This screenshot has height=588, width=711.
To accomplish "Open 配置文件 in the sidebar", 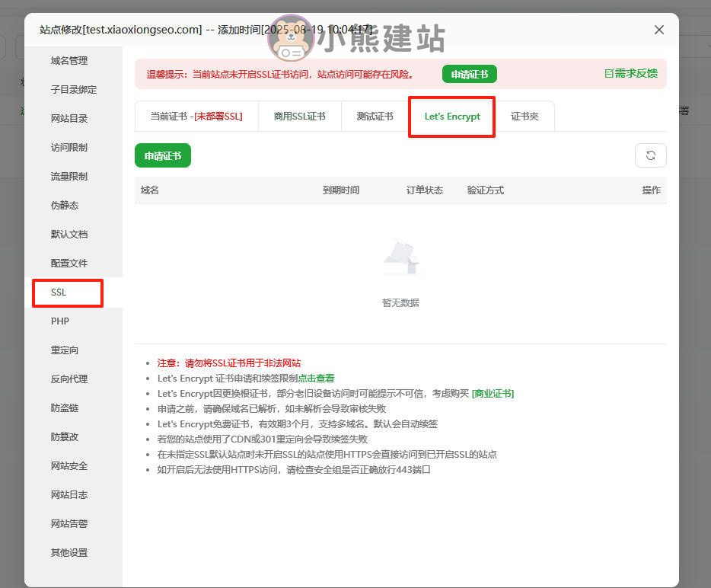I will coord(69,264).
